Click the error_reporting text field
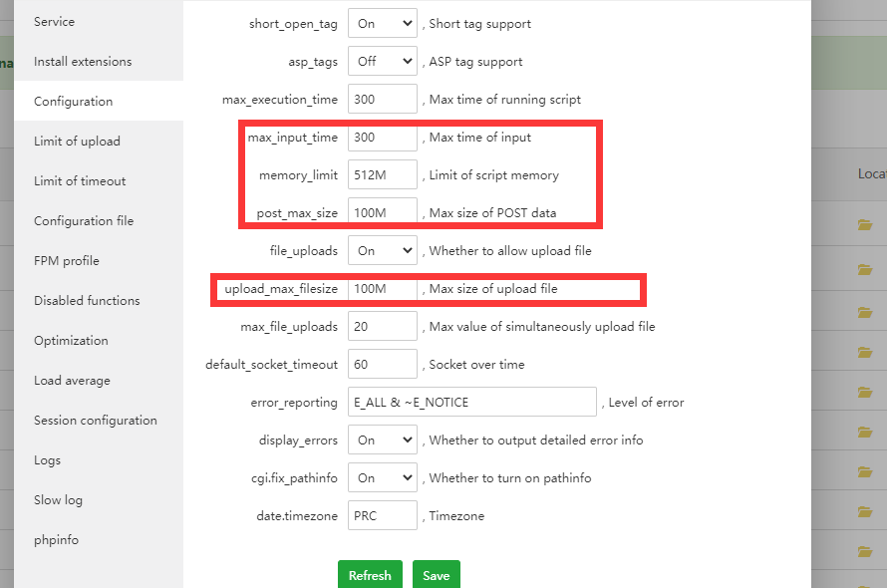The width and height of the screenshot is (887, 588). point(471,403)
